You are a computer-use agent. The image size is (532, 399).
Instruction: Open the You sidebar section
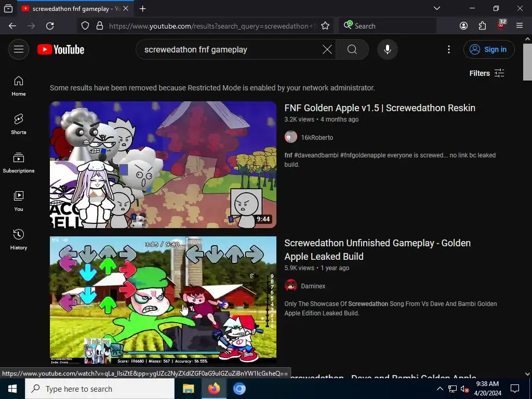point(19,201)
